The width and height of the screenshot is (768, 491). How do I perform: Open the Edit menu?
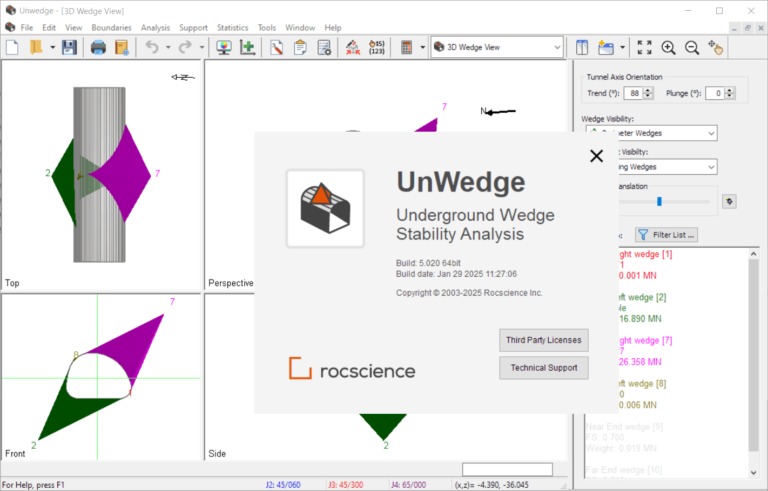click(48, 27)
